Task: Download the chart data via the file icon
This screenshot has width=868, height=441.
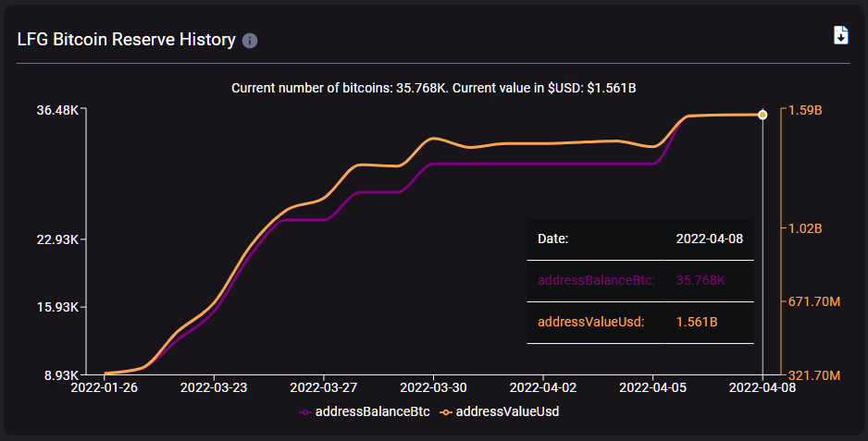Action: pos(840,35)
